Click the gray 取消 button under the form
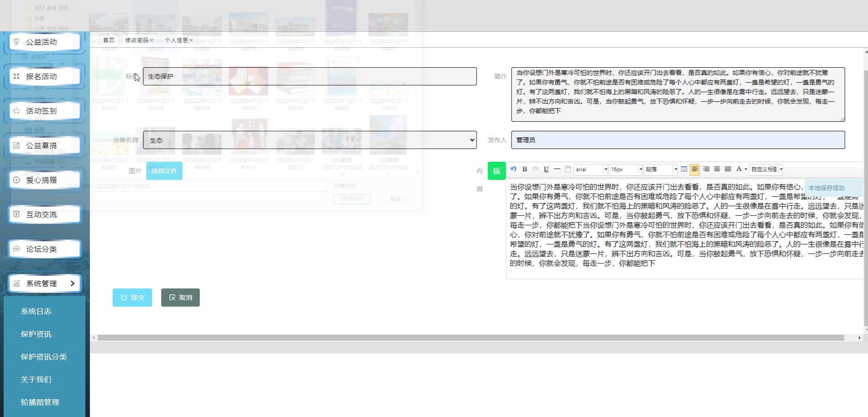The image size is (868, 417). pyautogui.click(x=180, y=298)
